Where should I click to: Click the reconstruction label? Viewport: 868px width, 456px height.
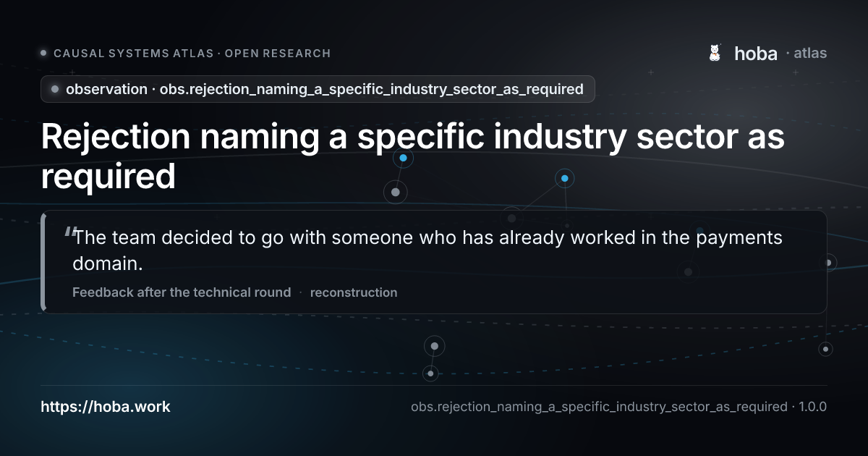click(x=354, y=292)
